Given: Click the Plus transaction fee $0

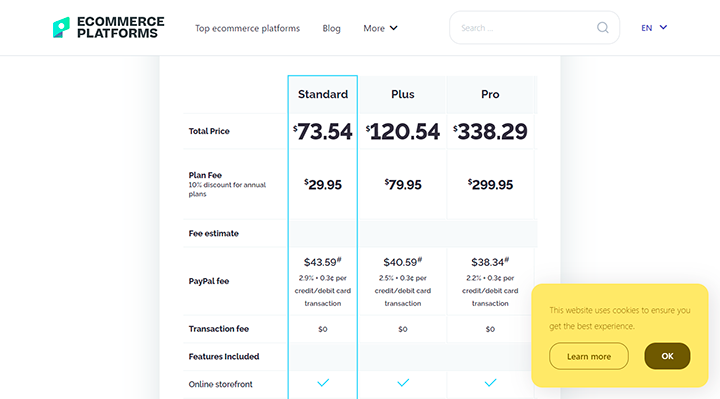Looking at the screenshot, I should 403,329.
